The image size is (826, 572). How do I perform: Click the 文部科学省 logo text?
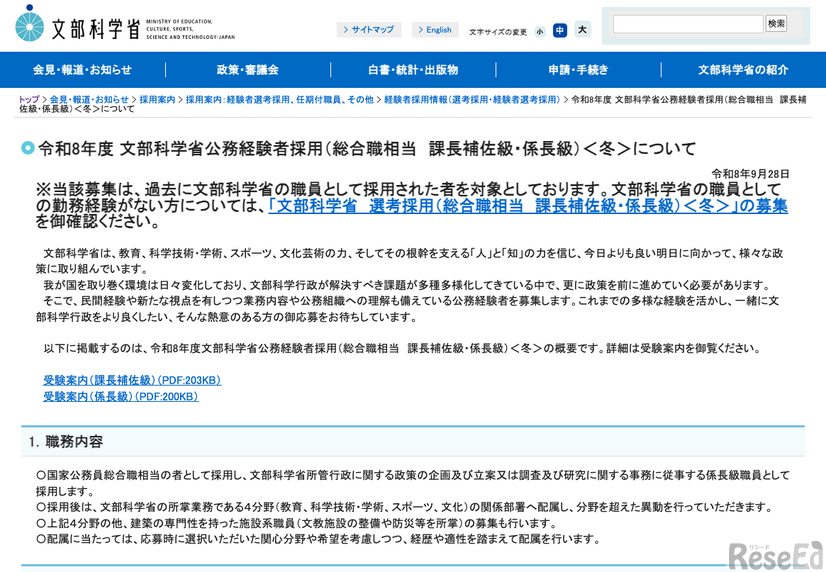[96, 29]
